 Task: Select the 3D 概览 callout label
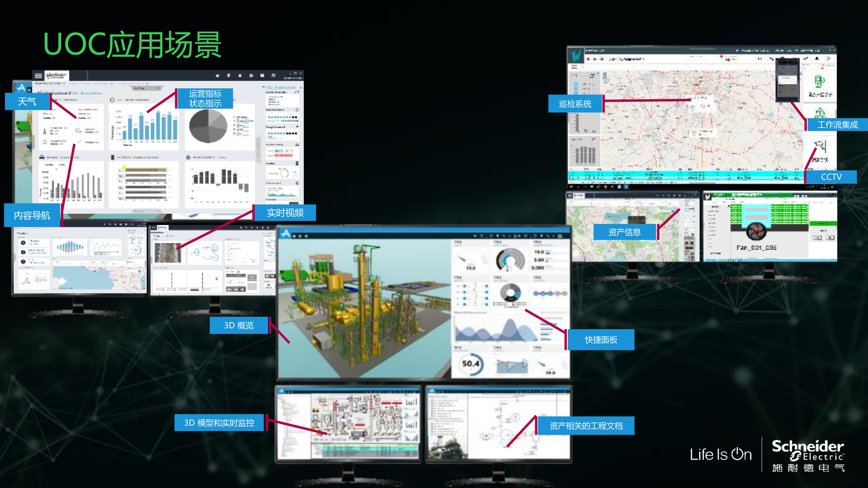[238, 325]
